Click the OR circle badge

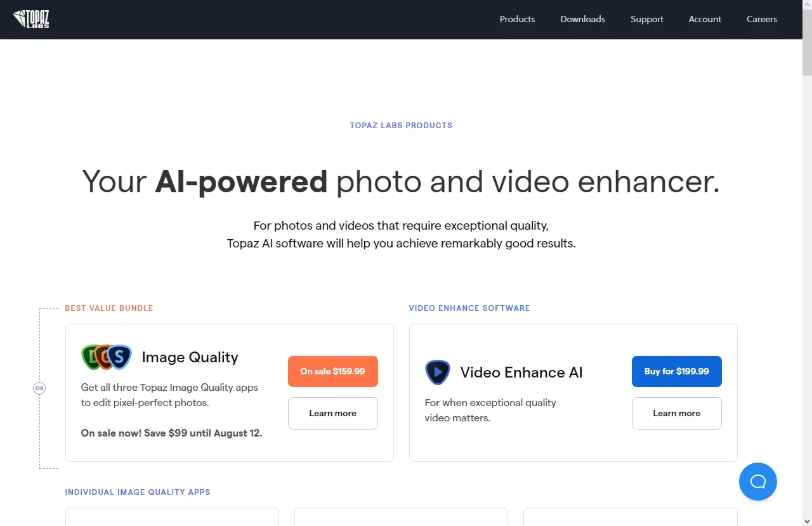(39, 388)
